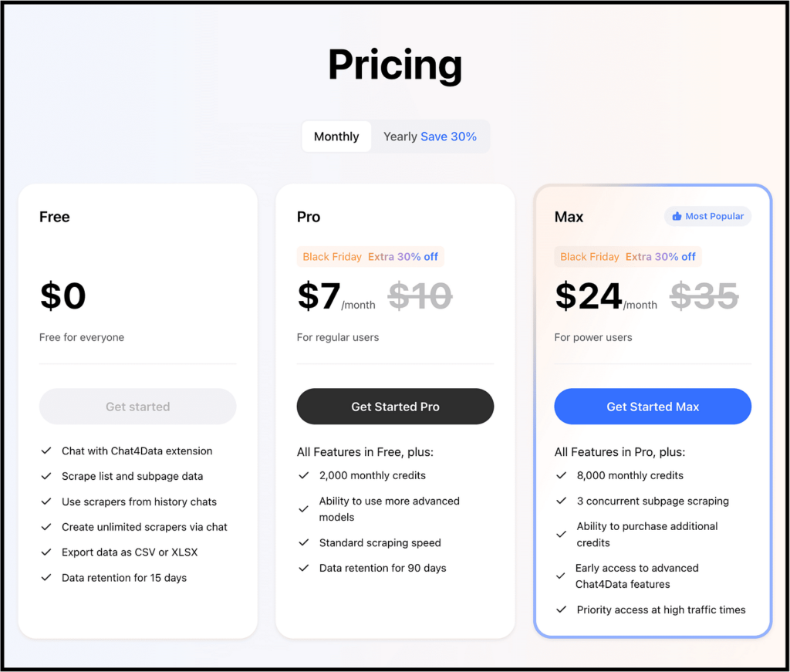Click the Get Started Pro button
This screenshot has height=672, width=790.
pos(395,407)
